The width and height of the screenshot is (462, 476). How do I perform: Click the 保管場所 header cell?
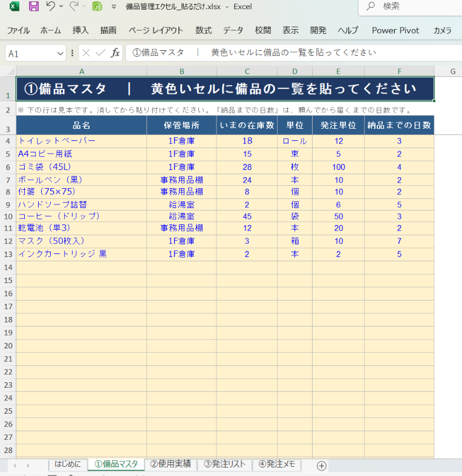(181, 125)
